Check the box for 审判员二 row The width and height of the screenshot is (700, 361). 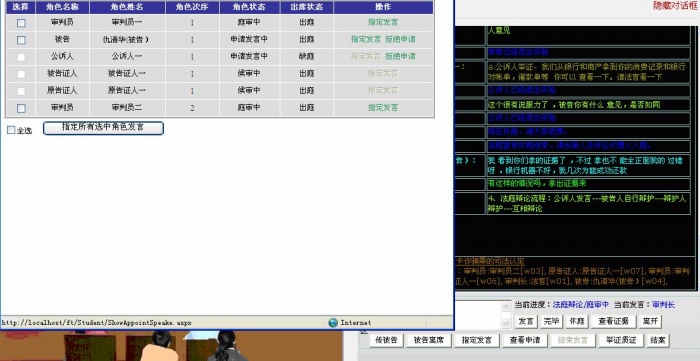21,108
